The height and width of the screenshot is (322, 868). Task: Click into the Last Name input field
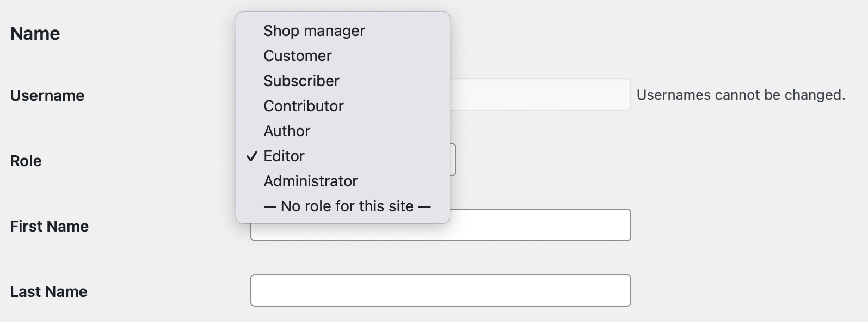coord(440,290)
